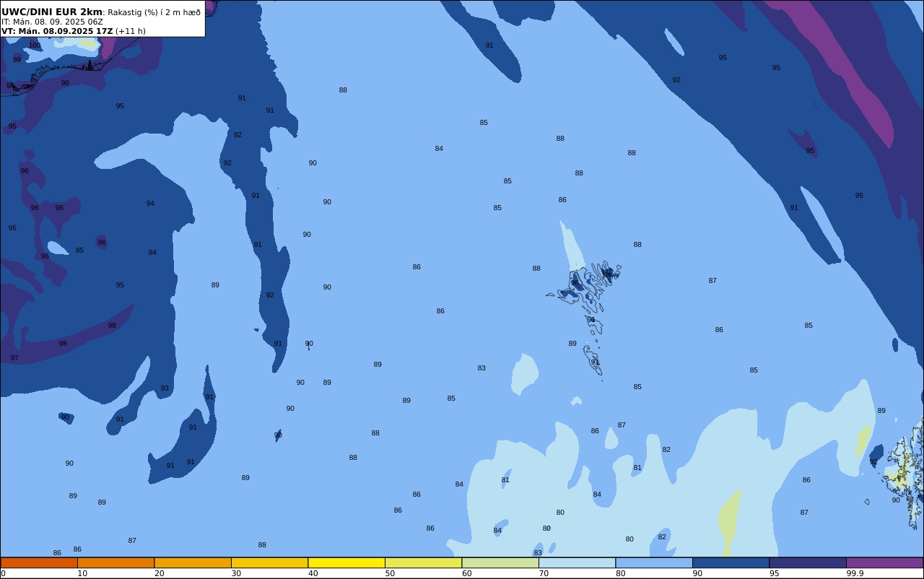Click the light blue 80–90 legend swatch
The height and width of the screenshot is (579, 924).
(x=654, y=562)
